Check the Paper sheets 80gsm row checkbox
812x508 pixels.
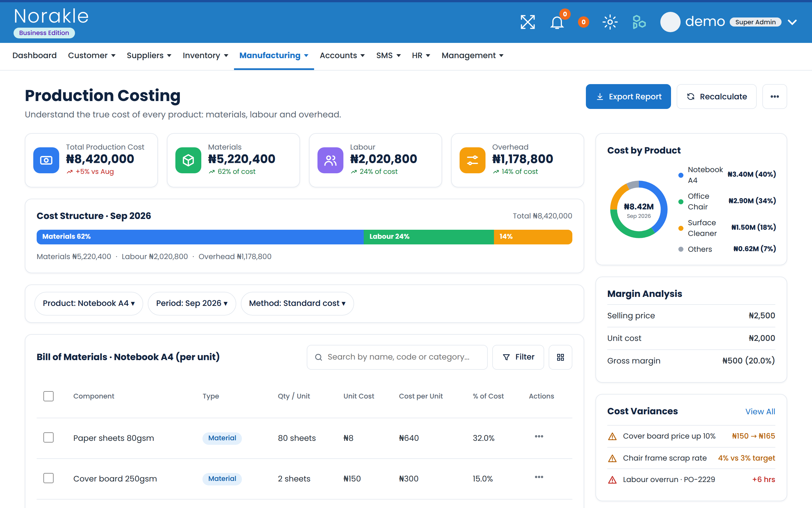49,437
